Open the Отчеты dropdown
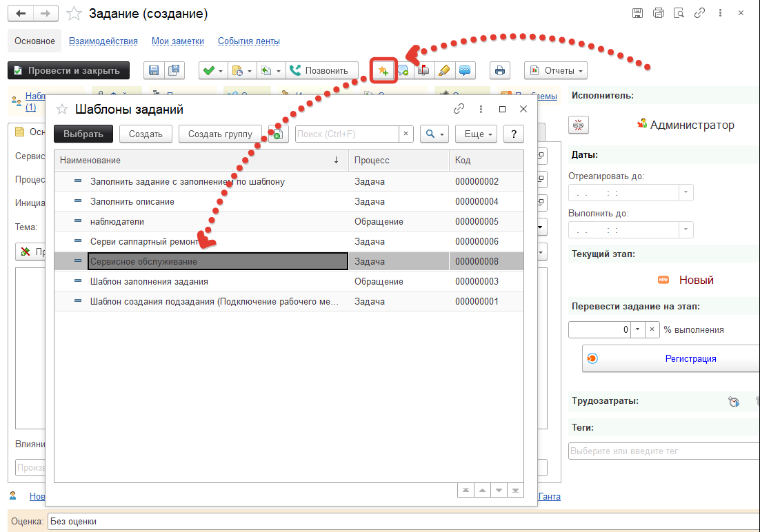This screenshot has width=760, height=532. (555, 71)
